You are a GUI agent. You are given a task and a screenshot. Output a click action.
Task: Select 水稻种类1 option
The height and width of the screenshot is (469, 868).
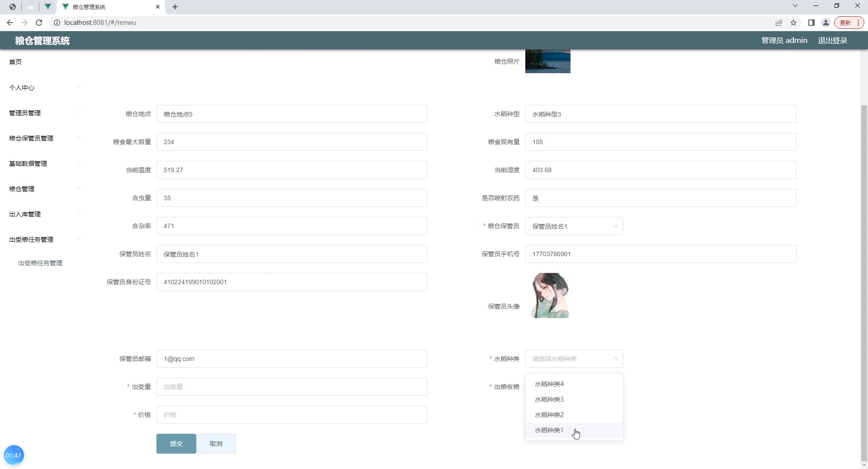pyautogui.click(x=574, y=430)
